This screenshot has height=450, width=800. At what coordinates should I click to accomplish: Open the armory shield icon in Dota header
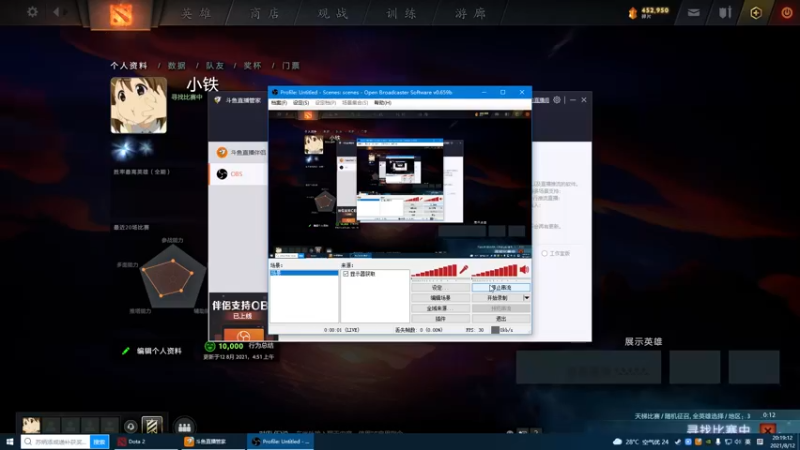(x=725, y=13)
